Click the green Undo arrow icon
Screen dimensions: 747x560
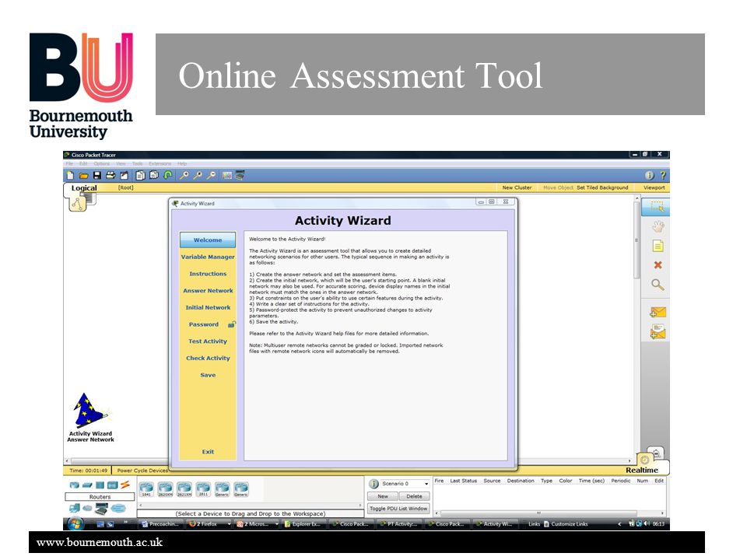pos(168,176)
